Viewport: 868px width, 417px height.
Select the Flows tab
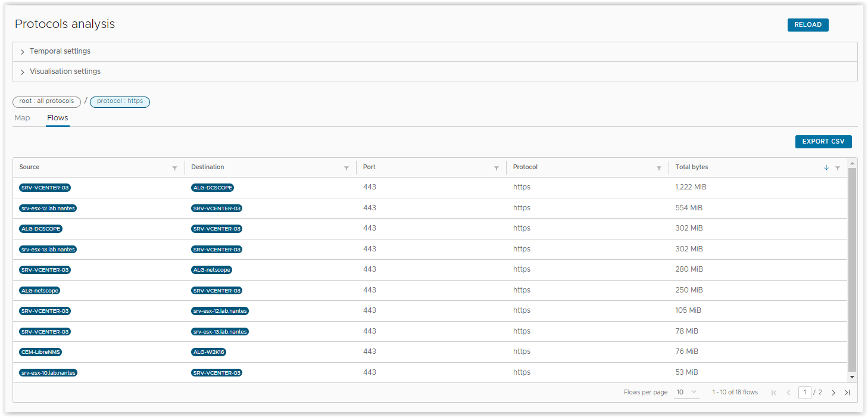click(x=58, y=118)
